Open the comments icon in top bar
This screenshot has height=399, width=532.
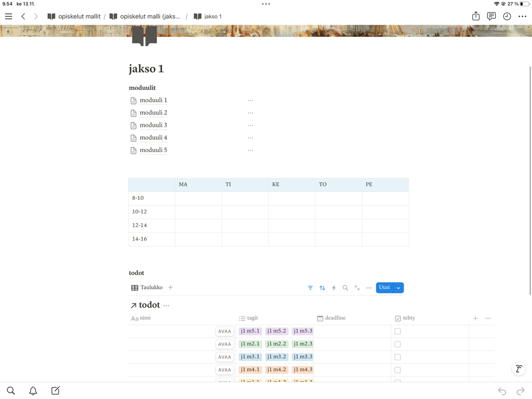(x=491, y=16)
